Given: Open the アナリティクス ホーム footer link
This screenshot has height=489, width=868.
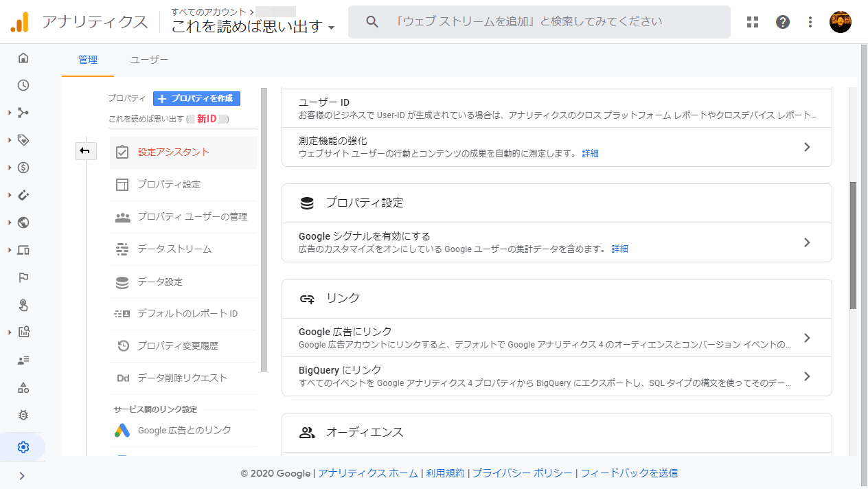Looking at the screenshot, I should click(x=367, y=473).
